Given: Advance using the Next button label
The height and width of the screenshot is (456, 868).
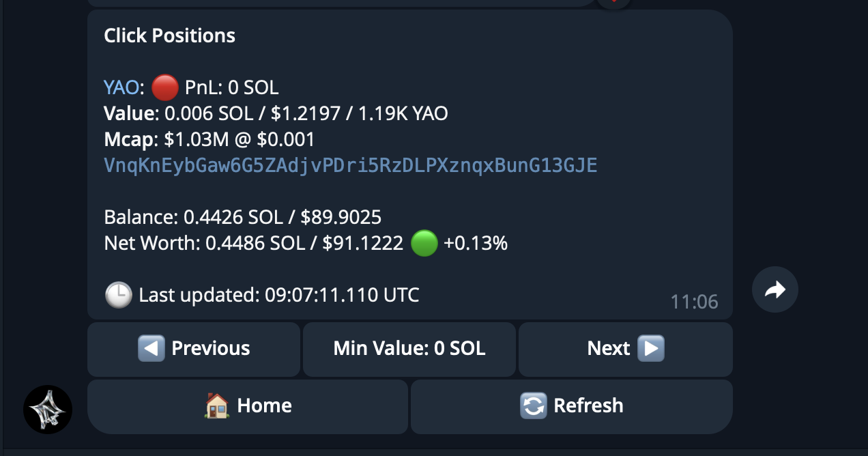Looking at the screenshot, I should click(x=608, y=348).
